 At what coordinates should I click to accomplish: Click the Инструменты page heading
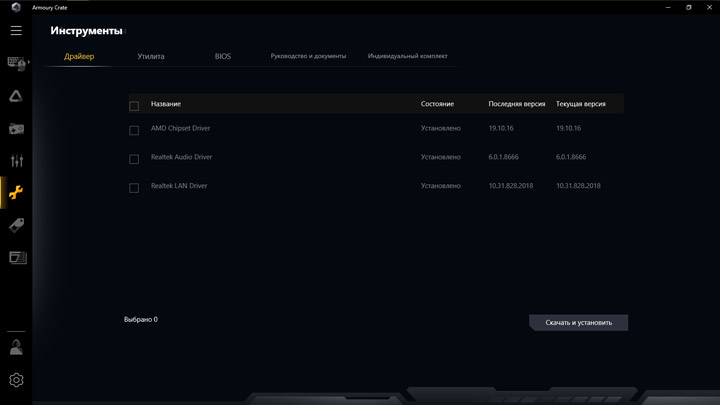click(x=86, y=31)
